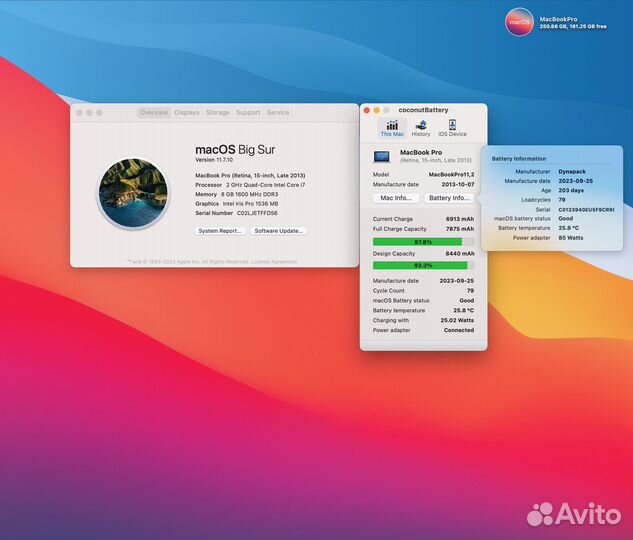The width and height of the screenshot is (633, 540).
Task: Click the Model MacBookPro11,2 value
Action: (x=451, y=175)
